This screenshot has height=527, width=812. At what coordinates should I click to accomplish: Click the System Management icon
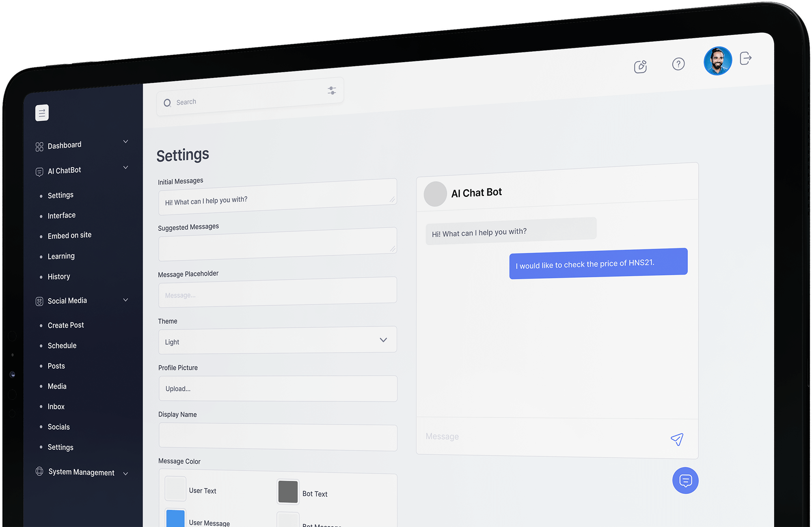tap(39, 471)
